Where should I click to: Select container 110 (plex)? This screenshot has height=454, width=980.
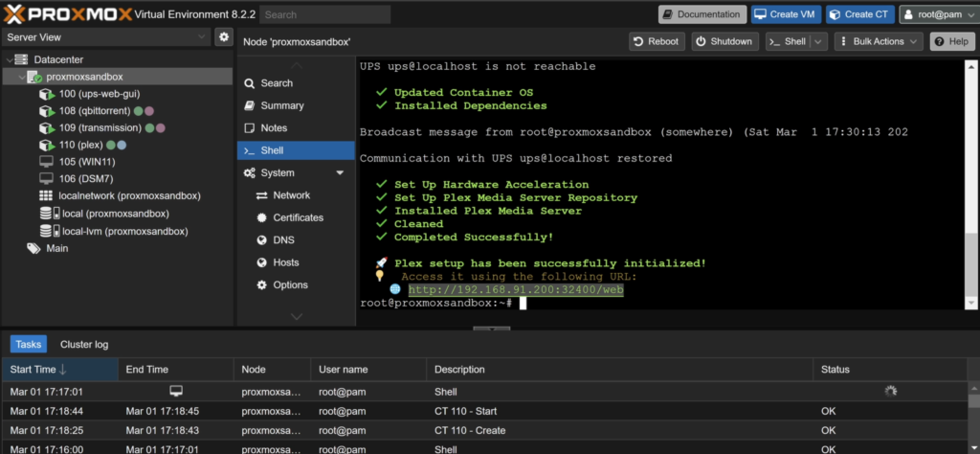click(x=83, y=145)
